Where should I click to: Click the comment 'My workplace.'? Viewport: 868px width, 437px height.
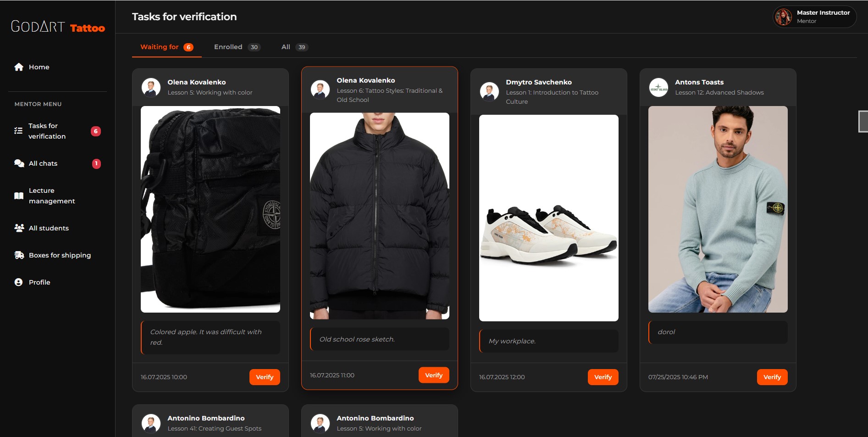coord(549,341)
